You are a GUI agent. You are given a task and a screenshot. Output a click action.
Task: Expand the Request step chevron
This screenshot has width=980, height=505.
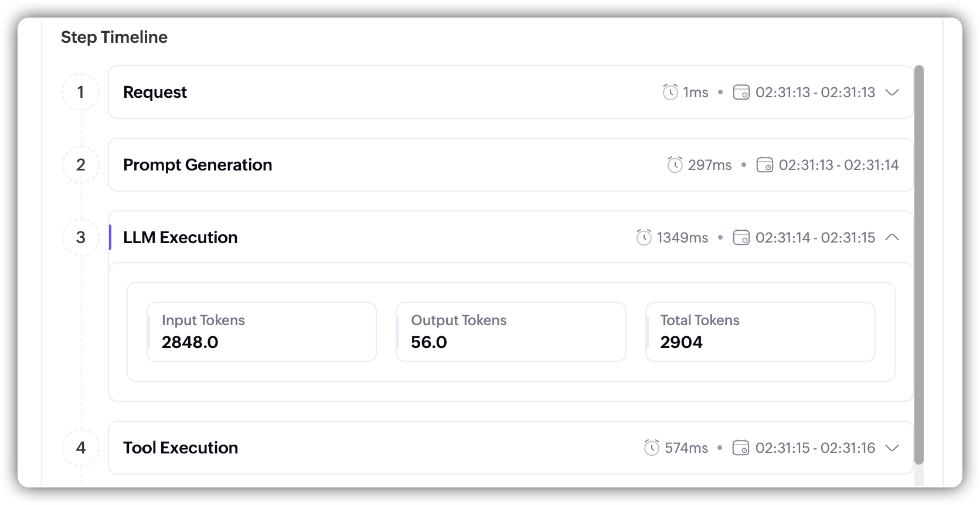pos(892,92)
